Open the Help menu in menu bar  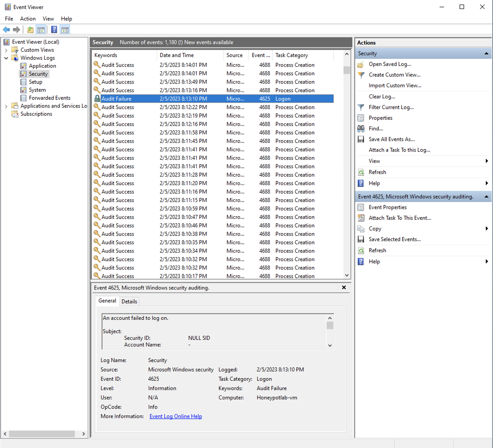66,19
